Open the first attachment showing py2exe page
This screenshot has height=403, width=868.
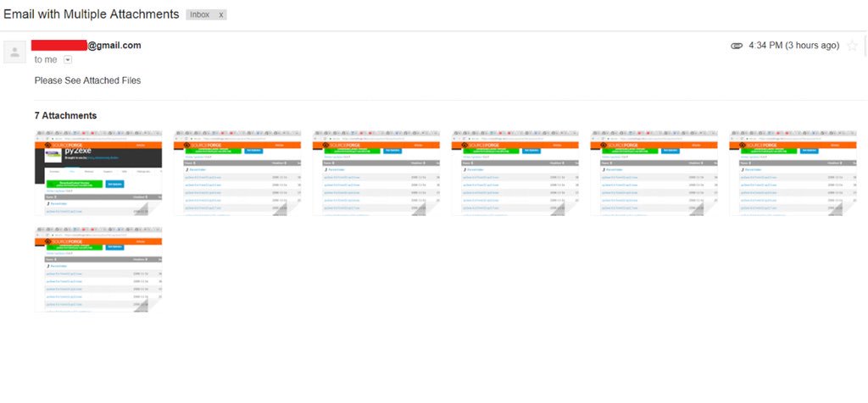(98, 173)
